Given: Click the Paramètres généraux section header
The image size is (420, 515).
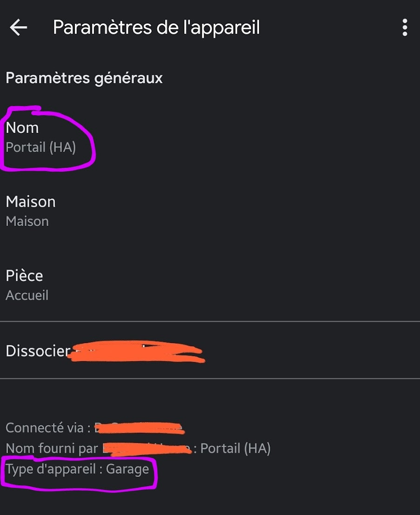Looking at the screenshot, I should tap(84, 79).
